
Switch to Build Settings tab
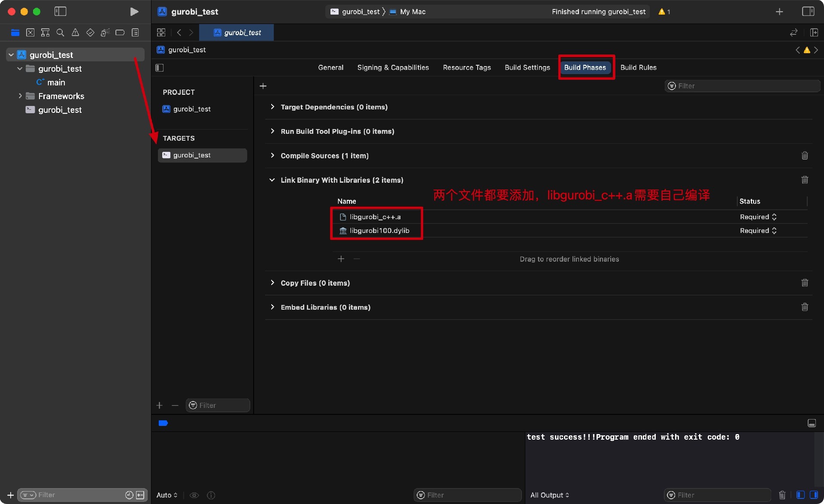(527, 67)
